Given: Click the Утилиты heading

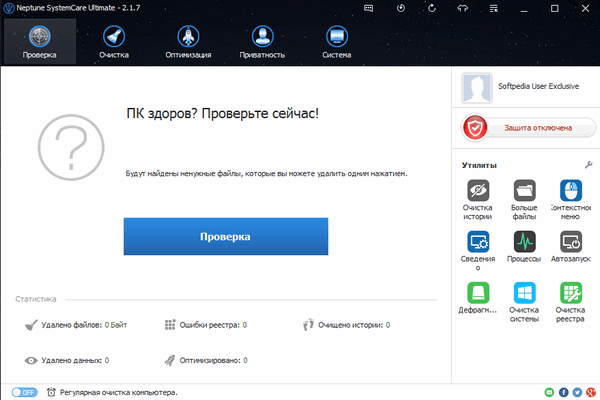Looking at the screenshot, I should coord(479,165).
